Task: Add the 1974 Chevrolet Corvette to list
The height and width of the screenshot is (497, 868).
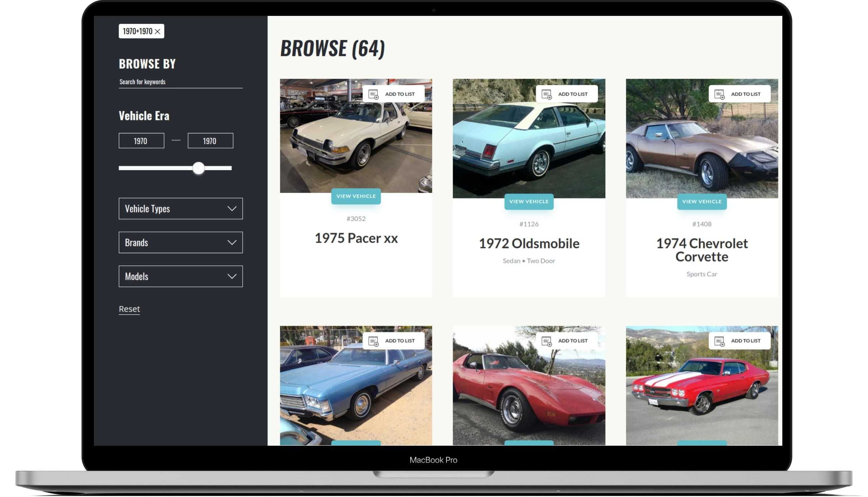Action: click(739, 94)
